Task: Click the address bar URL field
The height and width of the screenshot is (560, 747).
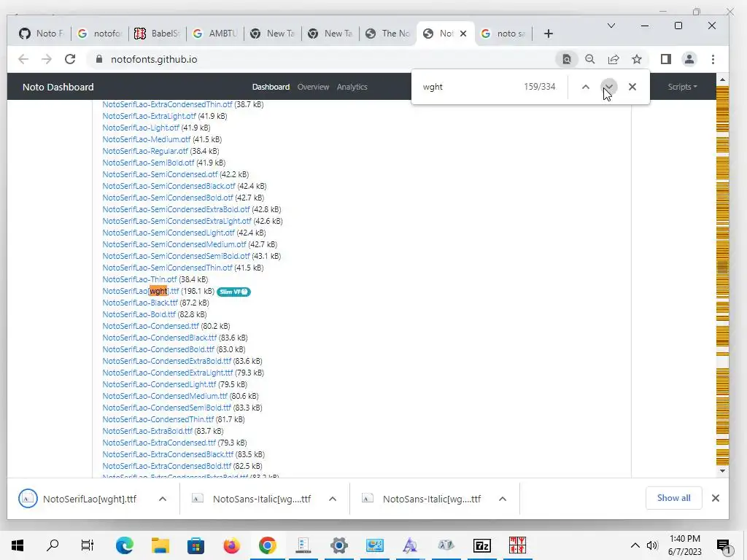Action: pyautogui.click(x=320, y=59)
